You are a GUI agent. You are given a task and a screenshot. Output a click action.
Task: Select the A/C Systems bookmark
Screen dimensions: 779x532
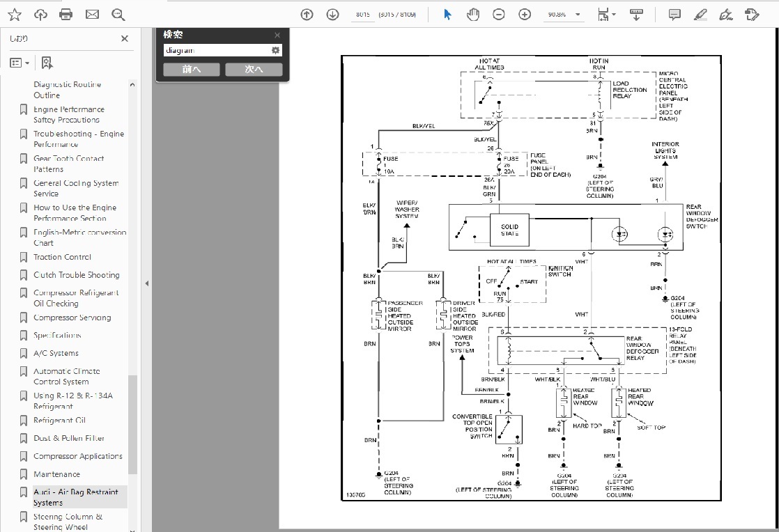point(56,353)
